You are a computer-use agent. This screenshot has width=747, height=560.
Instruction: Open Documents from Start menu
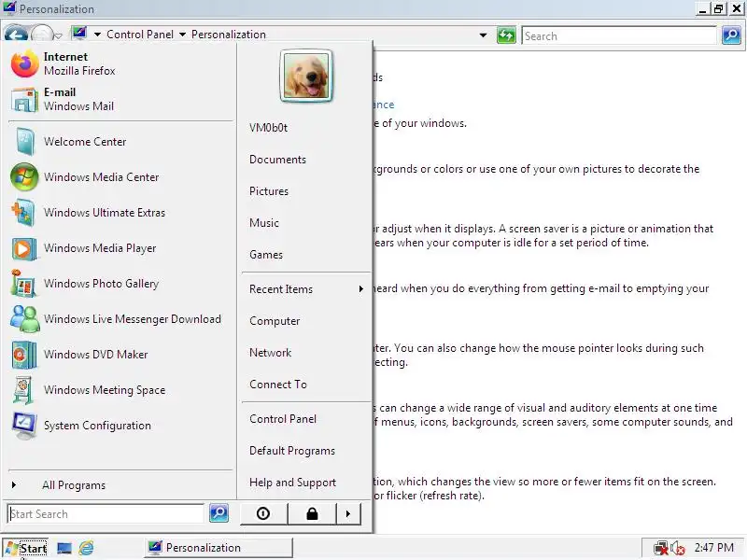click(277, 160)
